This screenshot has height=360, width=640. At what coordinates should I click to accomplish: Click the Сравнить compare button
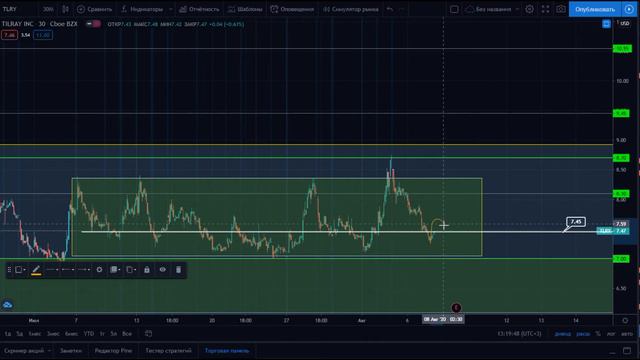click(94, 9)
